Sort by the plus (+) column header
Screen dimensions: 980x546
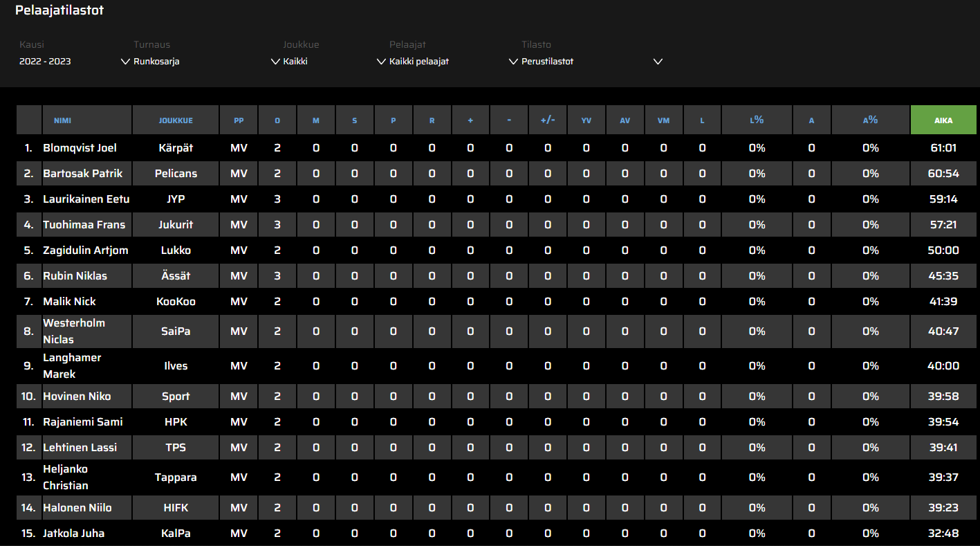(x=470, y=120)
